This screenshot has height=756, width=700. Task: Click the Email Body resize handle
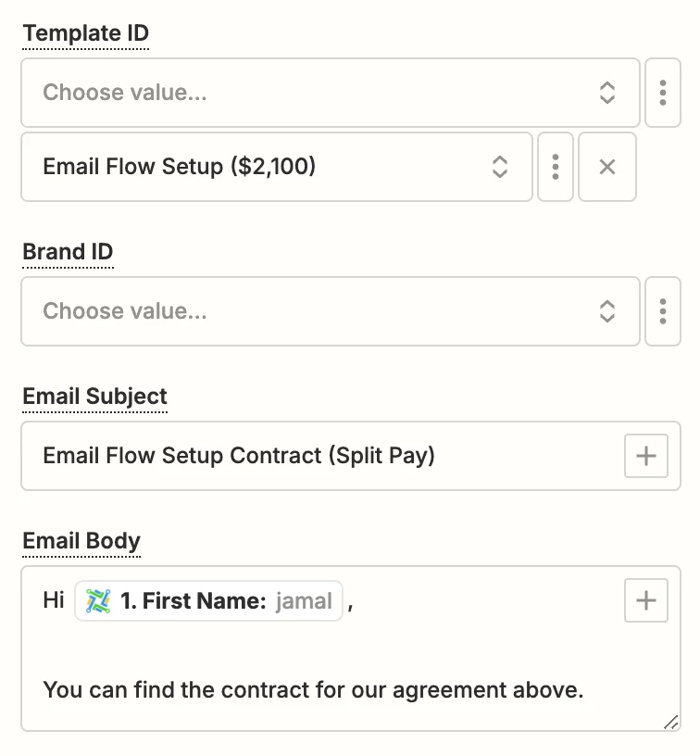coord(671,724)
